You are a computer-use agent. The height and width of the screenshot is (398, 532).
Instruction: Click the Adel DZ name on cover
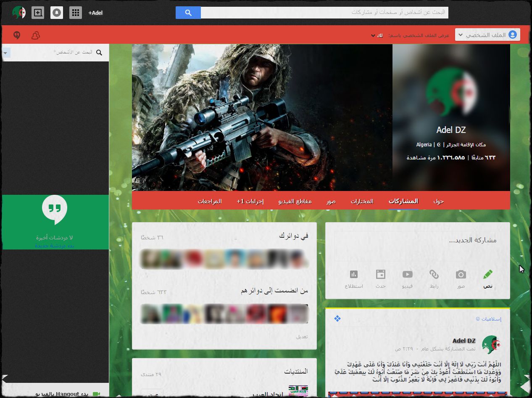click(x=451, y=130)
